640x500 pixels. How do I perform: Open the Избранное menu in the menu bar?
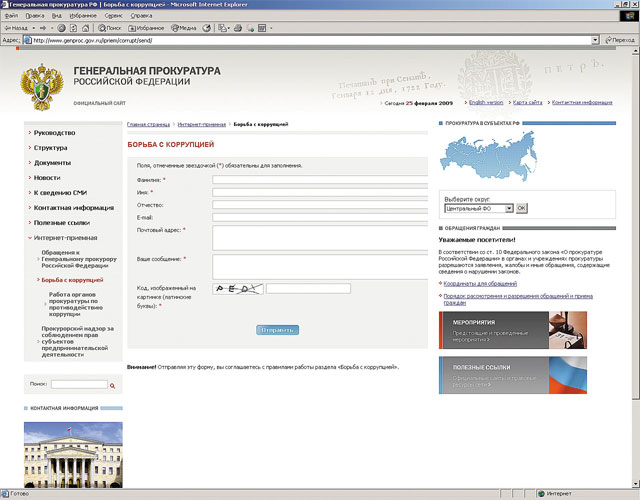(83, 16)
